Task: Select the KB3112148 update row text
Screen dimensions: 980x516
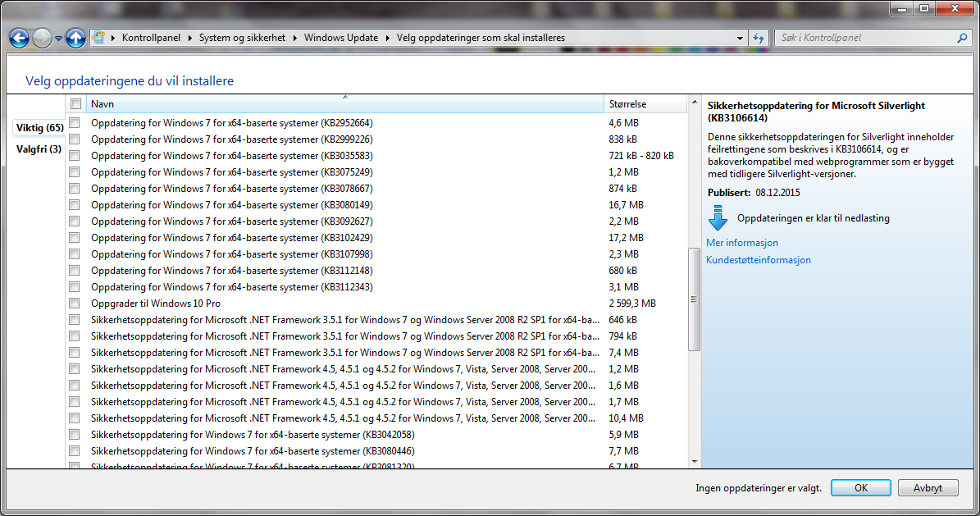Action: tap(232, 270)
